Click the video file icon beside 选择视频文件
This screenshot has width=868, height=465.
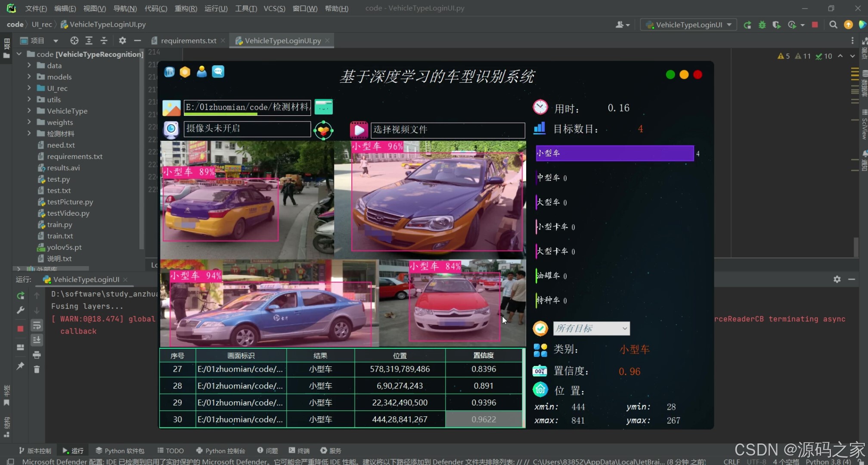[359, 130]
